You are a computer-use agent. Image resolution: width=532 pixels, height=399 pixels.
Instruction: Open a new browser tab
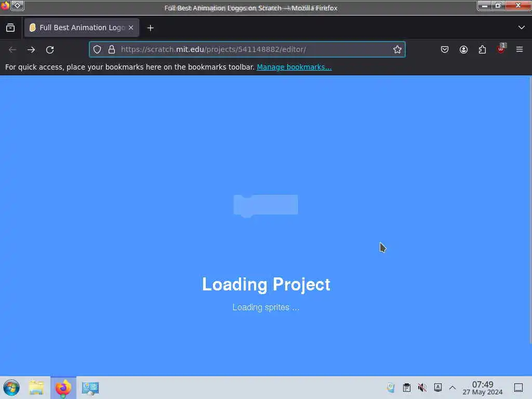click(x=150, y=28)
